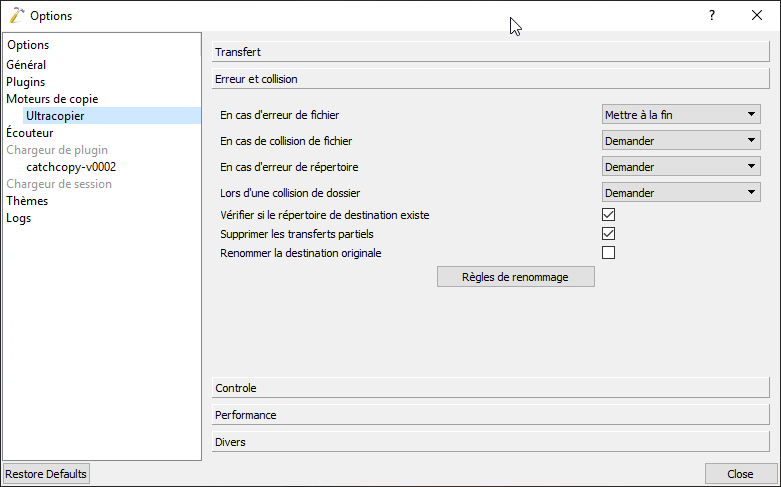The height and width of the screenshot is (487, 781).
Task: Expand the Performance section
Action: 490,415
